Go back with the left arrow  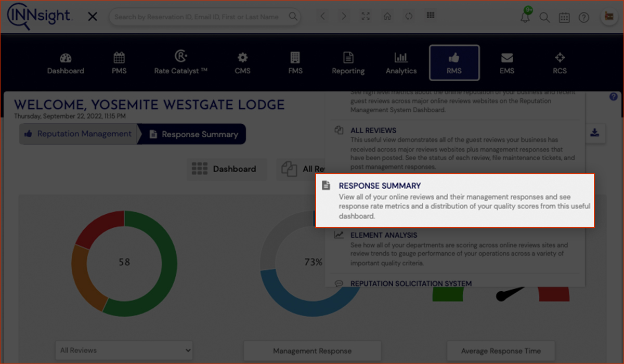pyautogui.click(x=323, y=16)
